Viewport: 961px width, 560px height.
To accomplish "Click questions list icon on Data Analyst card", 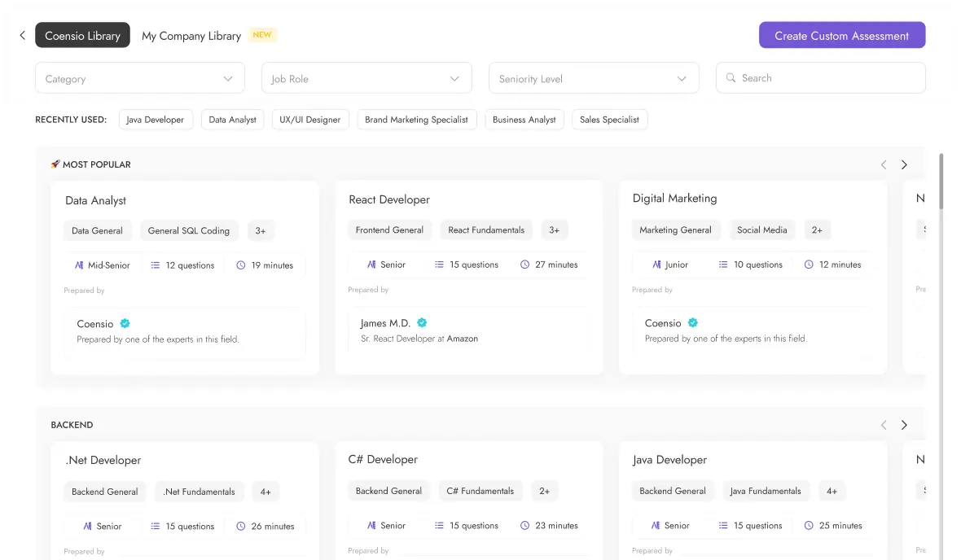I will [x=156, y=265].
